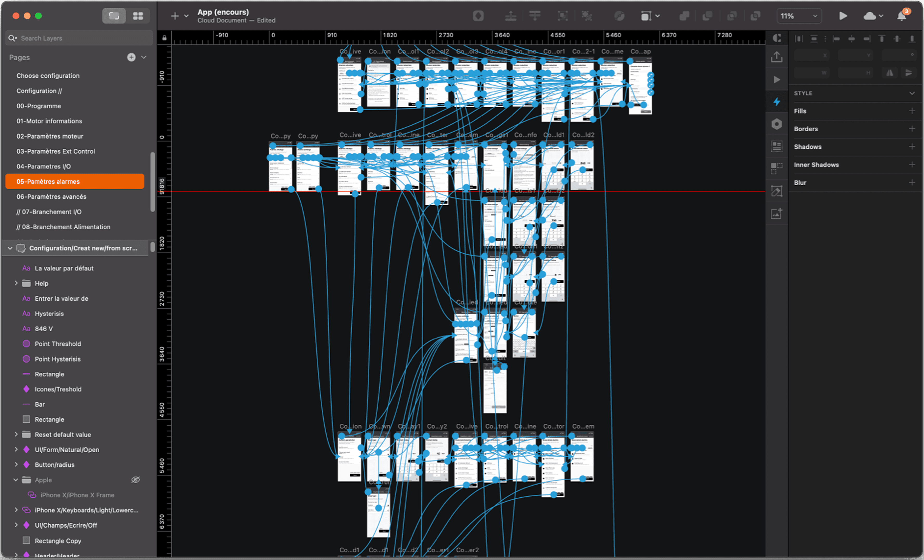Screen dimensions: 924x560
Task: Click the blue lightning bolt plugin icon
Action: tap(777, 102)
